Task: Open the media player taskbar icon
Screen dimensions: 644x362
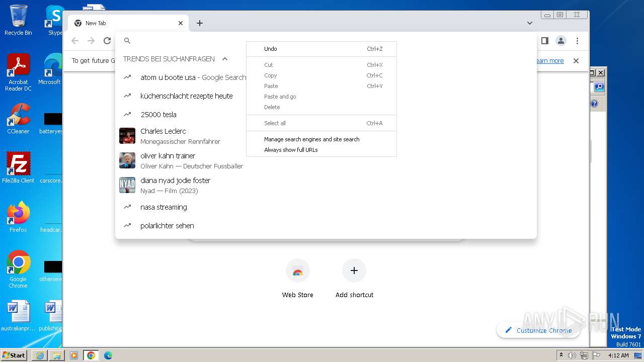Action: click(74, 355)
